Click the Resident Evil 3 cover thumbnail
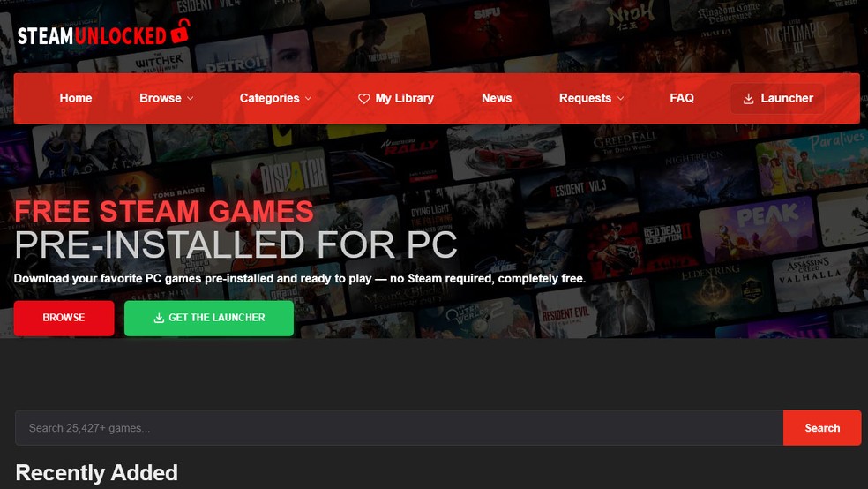This screenshot has height=489, width=868. click(x=579, y=195)
